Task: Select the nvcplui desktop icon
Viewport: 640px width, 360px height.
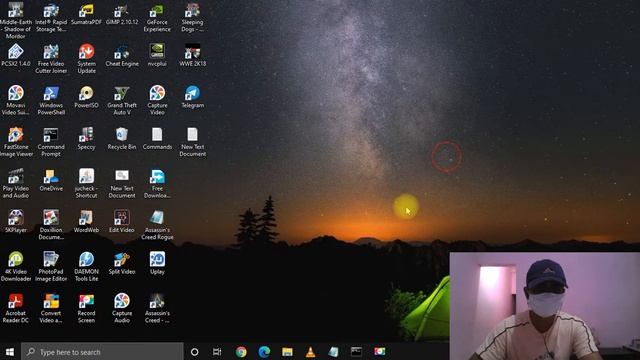Action: pos(157,56)
